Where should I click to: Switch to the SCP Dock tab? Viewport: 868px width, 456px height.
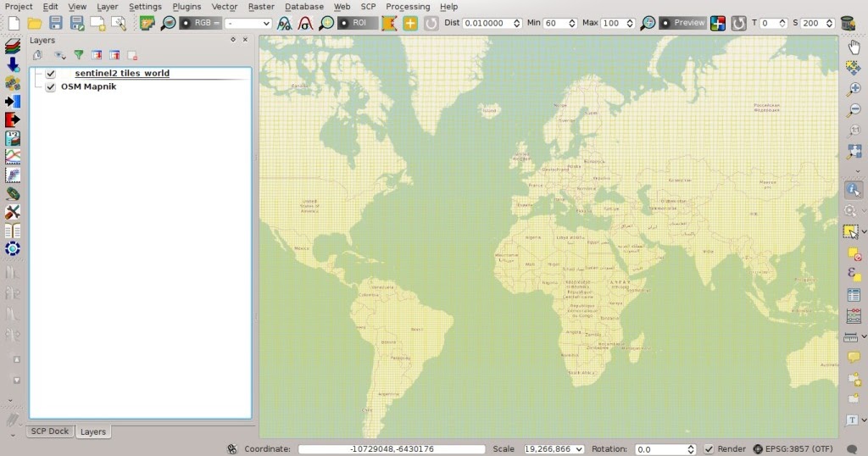50,431
